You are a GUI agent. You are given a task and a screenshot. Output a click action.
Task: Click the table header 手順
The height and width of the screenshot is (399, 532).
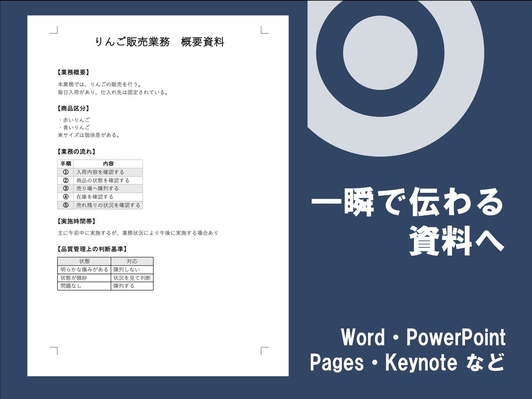pyautogui.click(x=65, y=164)
